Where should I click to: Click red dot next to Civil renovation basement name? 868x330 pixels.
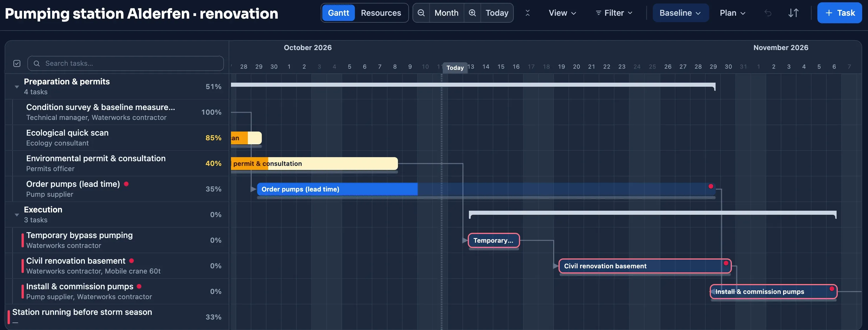coord(131,260)
